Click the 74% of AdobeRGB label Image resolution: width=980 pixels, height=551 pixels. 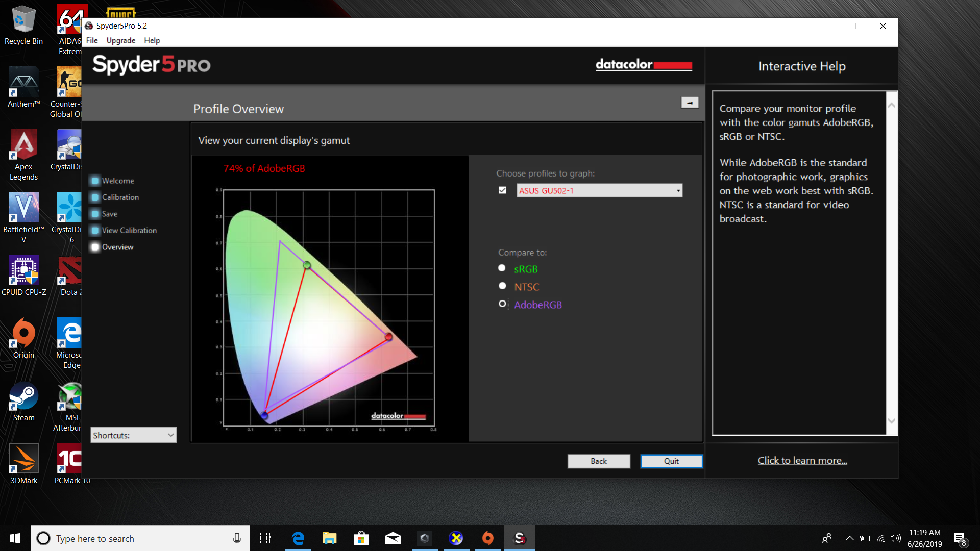point(264,168)
